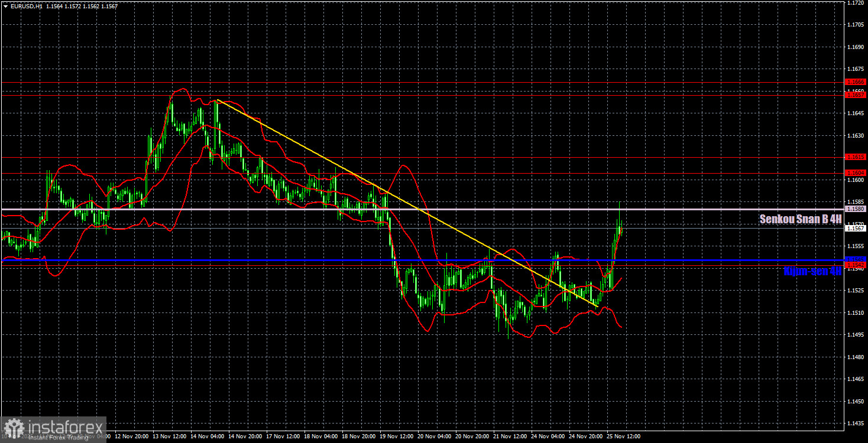Select the white 1.1580 price label
The image size is (868, 443).
click(x=854, y=208)
